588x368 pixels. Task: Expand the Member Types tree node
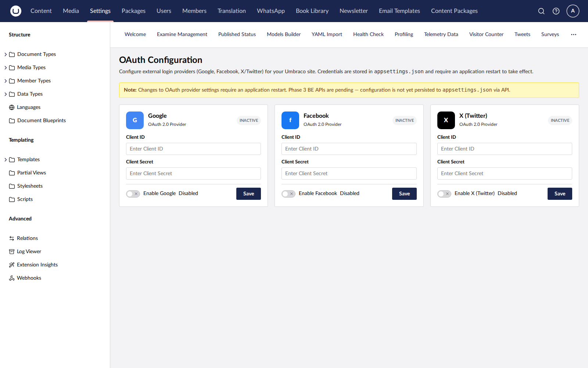(x=6, y=81)
